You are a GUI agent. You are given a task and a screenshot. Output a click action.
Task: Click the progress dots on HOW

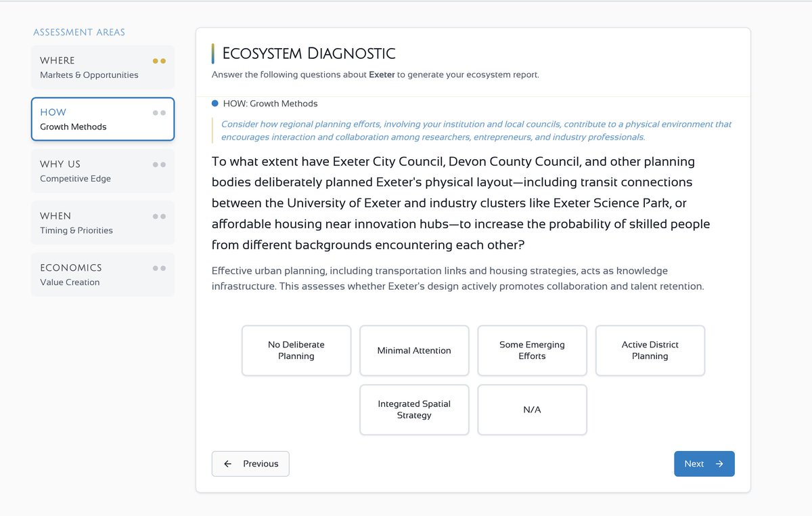pyautogui.click(x=159, y=113)
